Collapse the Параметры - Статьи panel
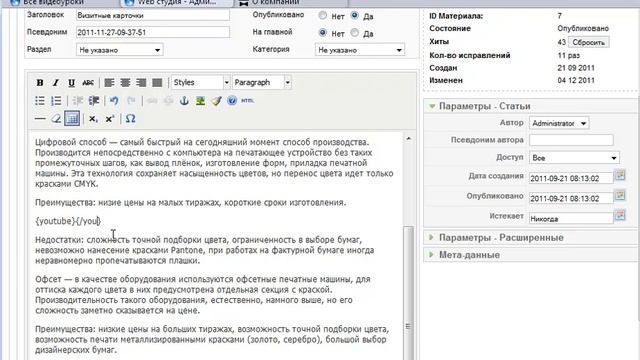The image size is (640, 360). pyautogui.click(x=484, y=106)
